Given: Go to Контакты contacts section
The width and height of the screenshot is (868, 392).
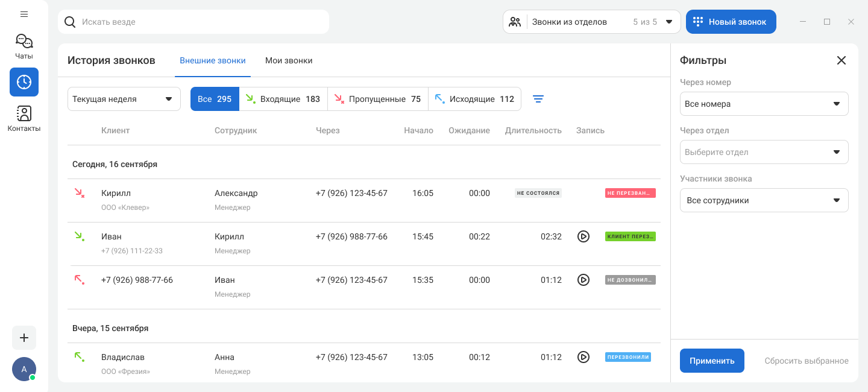Looking at the screenshot, I should (x=24, y=118).
